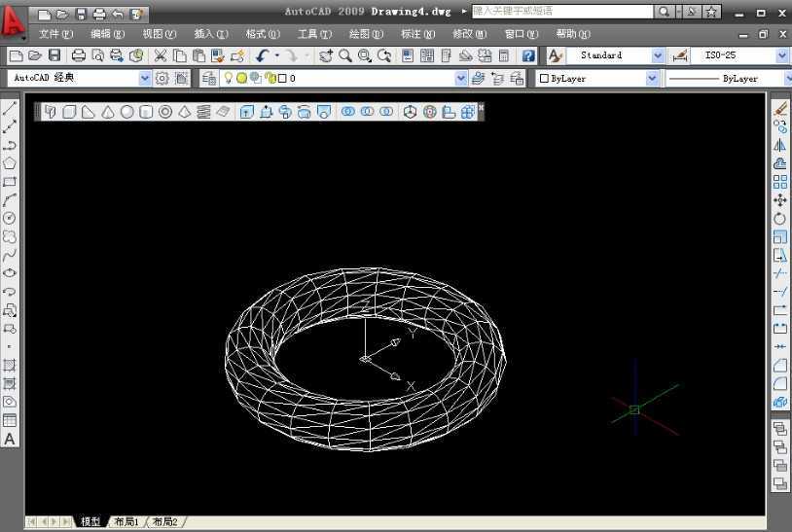
Task: Select the Polygon draw tool
Action: point(10,163)
